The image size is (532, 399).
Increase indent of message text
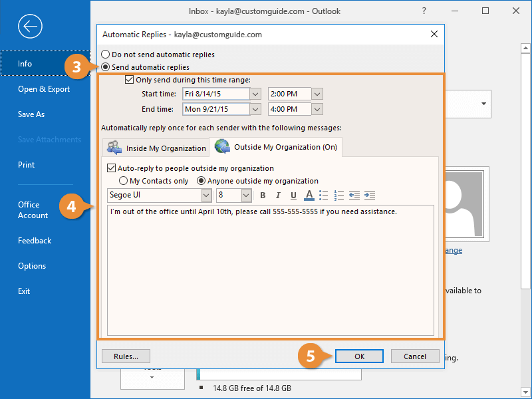coord(370,196)
